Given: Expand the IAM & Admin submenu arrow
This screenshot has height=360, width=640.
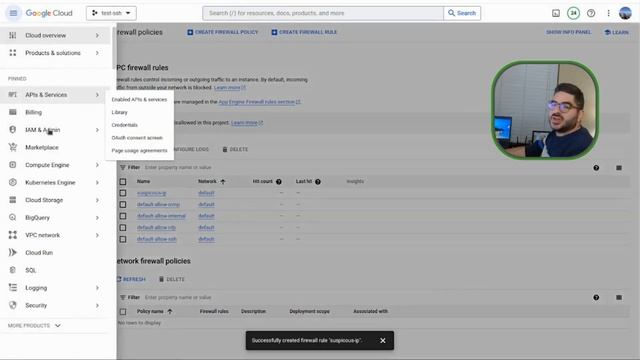Looking at the screenshot, I should [x=97, y=130].
